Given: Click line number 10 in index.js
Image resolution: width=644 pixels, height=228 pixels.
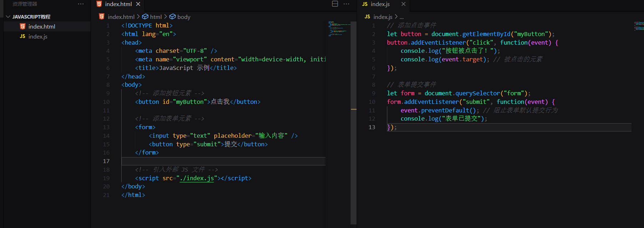Looking at the screenshot, I should coord(372,102).
